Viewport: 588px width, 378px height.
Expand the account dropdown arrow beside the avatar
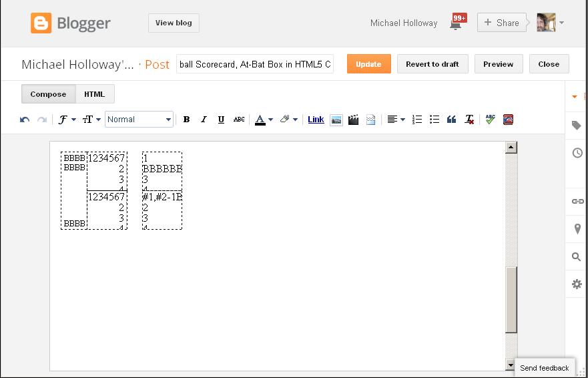561,23
